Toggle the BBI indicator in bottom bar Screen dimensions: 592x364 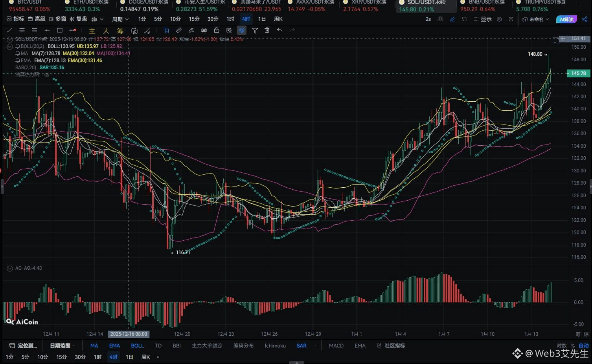(x=176, y=346)
